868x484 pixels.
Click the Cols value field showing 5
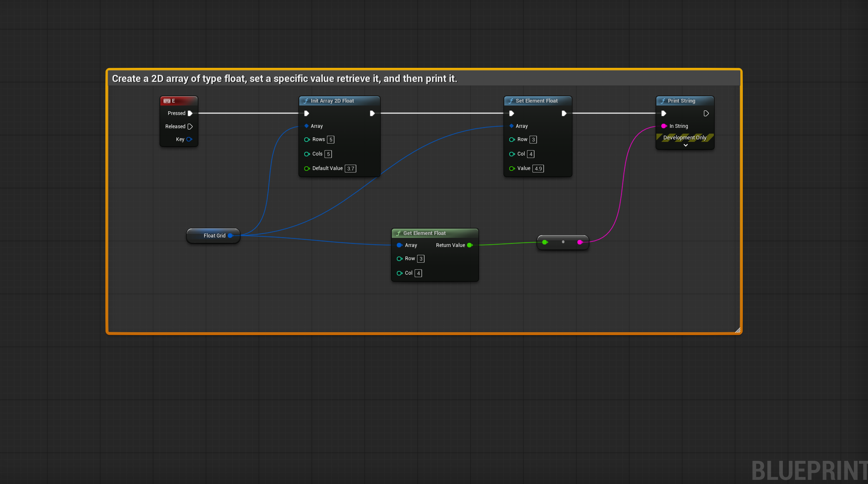[x=328, y=154]
